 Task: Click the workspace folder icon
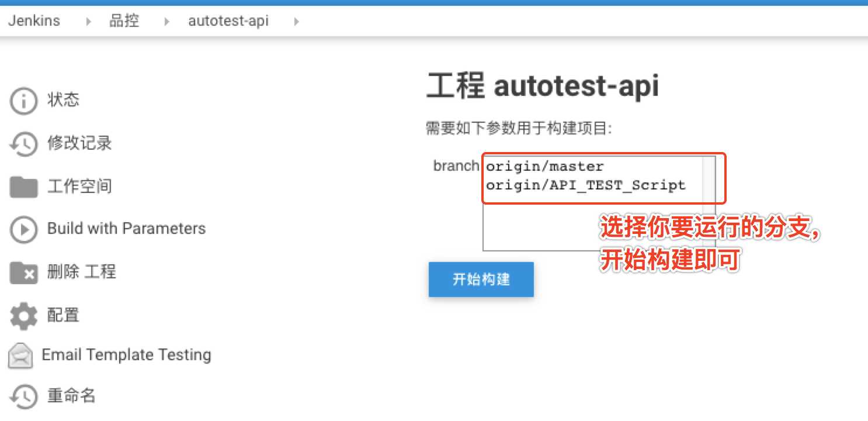tap(23, 187)
